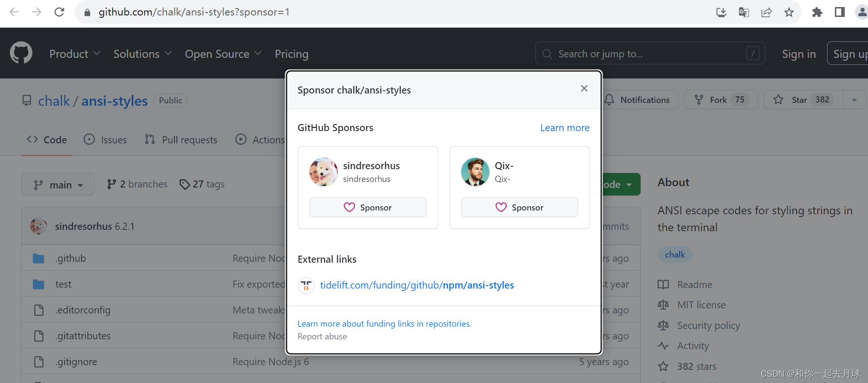Expand the Star lists dropdown arrow

coord(854,100)
